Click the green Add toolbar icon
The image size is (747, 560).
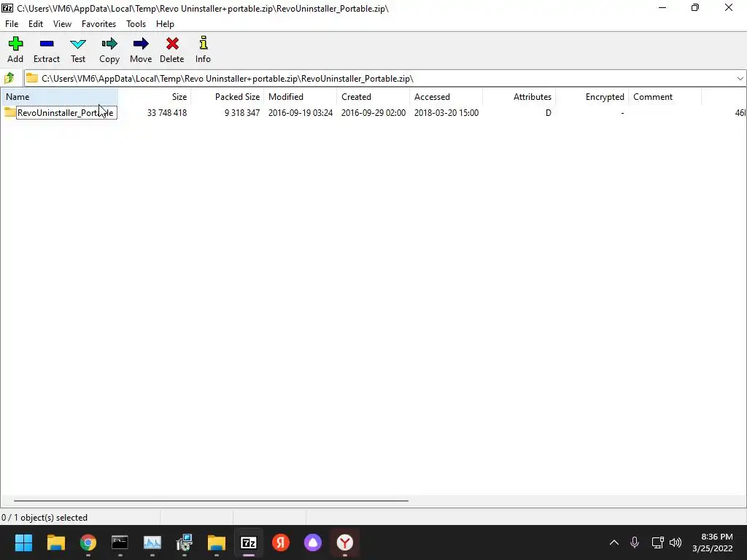point(15,44)
